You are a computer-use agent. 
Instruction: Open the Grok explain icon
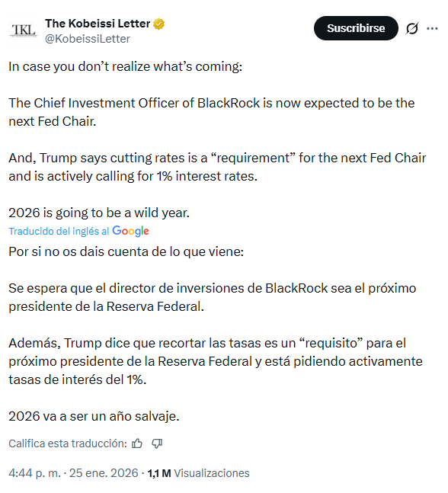click(412, 29)
